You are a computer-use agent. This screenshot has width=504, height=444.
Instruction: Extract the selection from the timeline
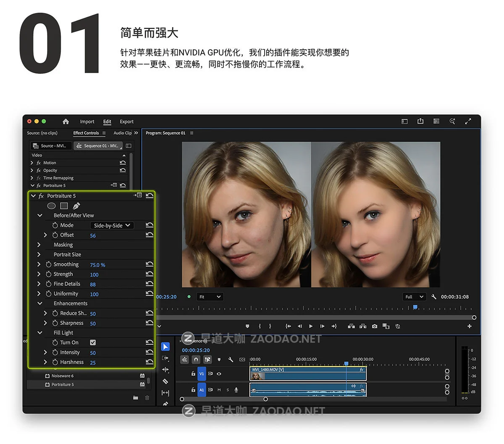click(x=363, y=326)
